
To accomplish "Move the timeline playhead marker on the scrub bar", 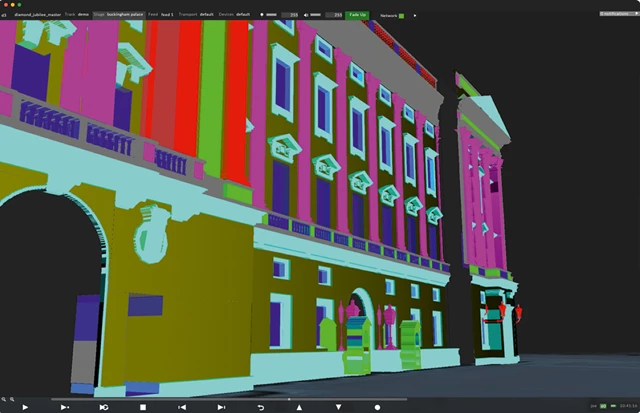I will tap(289, 399).
